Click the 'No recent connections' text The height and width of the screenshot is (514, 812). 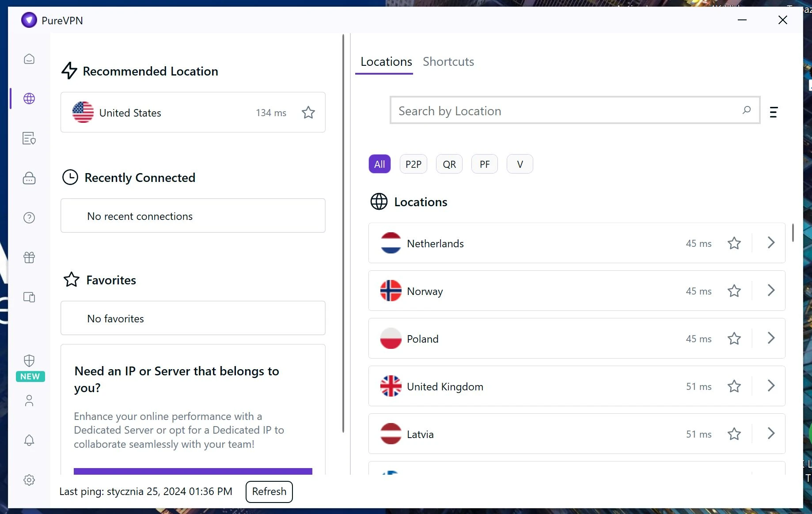click(140, 216)
